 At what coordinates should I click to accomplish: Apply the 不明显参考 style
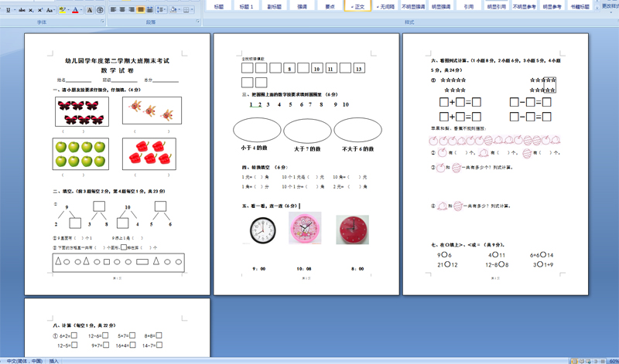[524, 5]
